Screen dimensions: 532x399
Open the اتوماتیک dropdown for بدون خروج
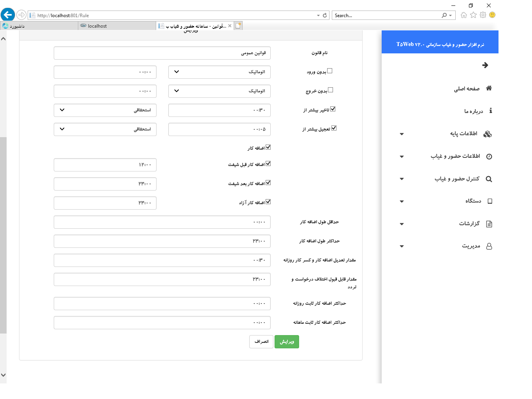[x=219, y=91]
